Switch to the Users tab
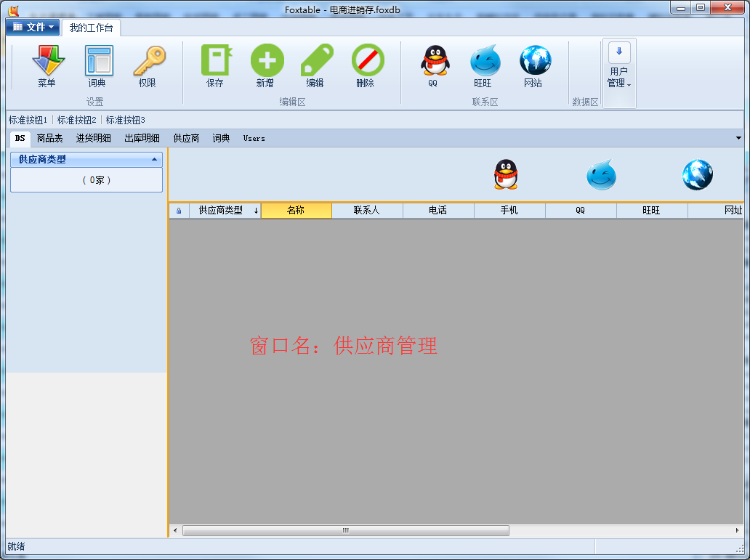Screen dimensions: 750x560 (254, 138)
